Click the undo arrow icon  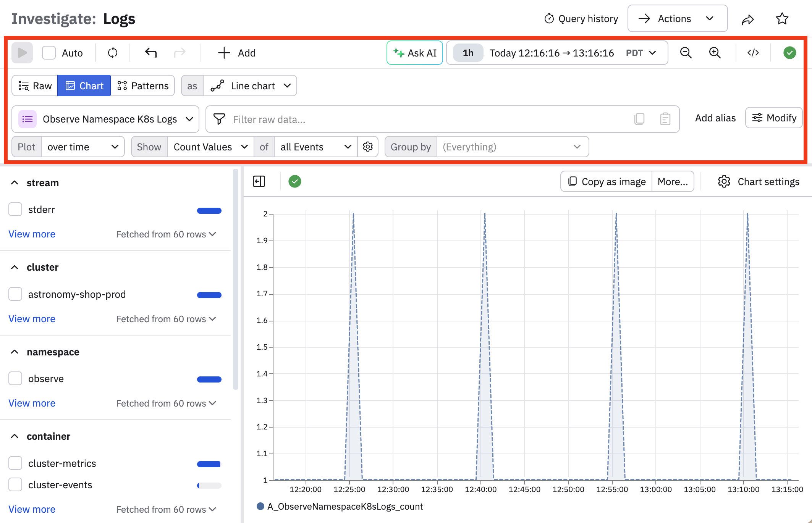(x=151, y=53)
